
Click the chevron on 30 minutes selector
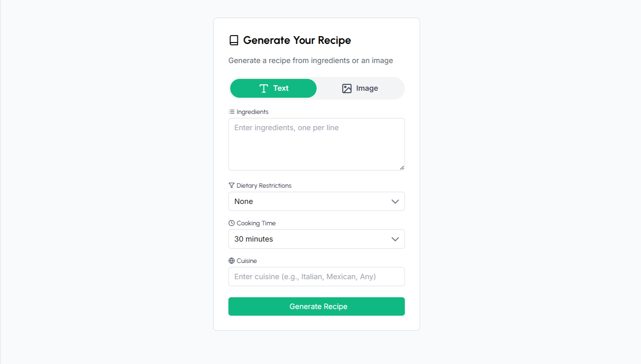(x=395, y=239)
